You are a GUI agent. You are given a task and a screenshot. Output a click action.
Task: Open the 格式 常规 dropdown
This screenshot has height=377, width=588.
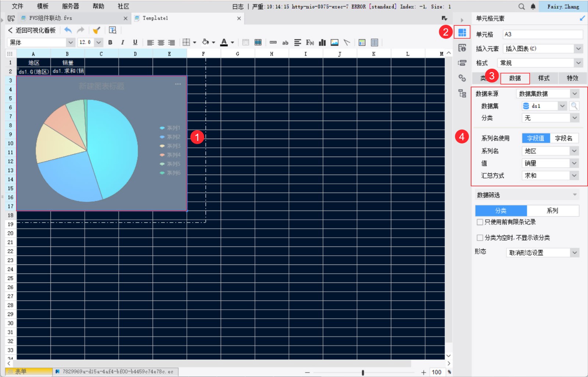578,63
